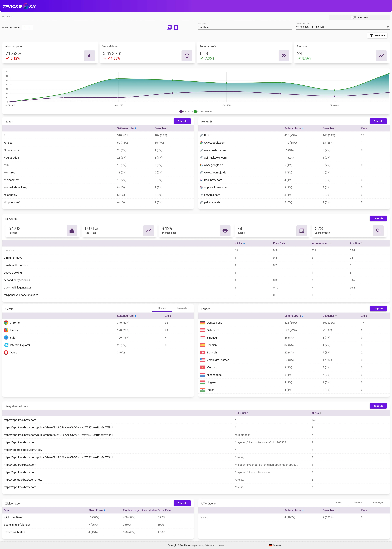Click the Seitenaufrufe trend icon

pyautogui.click(x=284, y=56)
